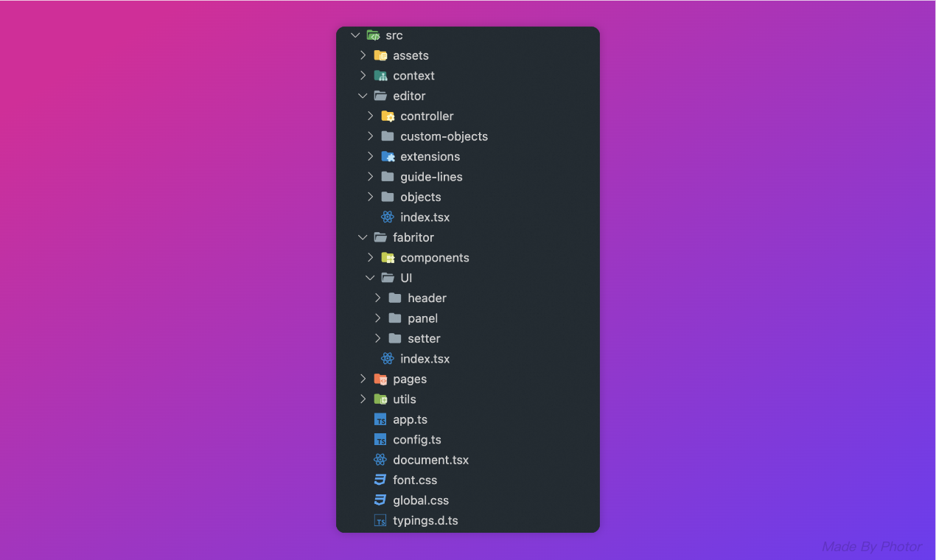Click the TypeScript icon beside app.ts
Viewport: 936px width, 560px height.
click(380, 419)
